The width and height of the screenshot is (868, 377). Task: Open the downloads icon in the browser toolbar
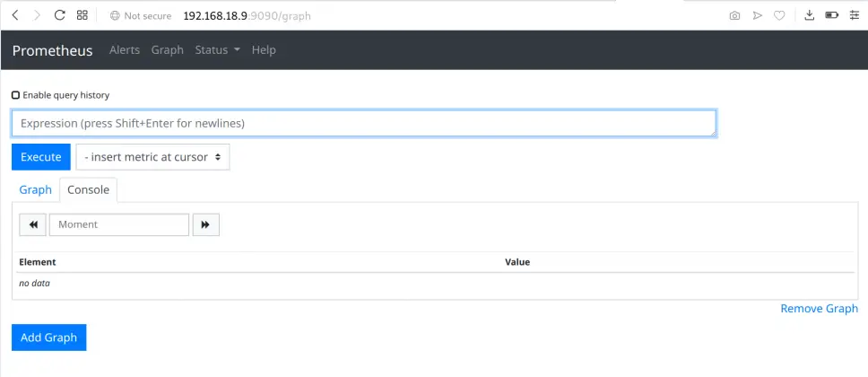pos(808,15)
